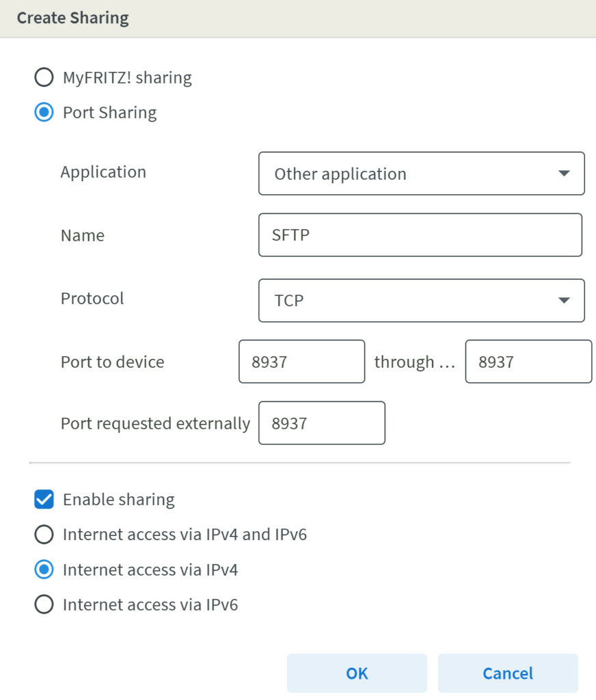This screenshot has width=596, height=700.
Task: Uncheck the Enable sharing checkbox
Action: 44,499
